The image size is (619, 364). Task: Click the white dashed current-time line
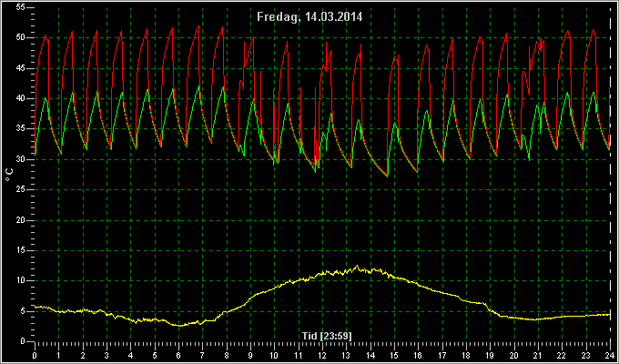[610, 174]
